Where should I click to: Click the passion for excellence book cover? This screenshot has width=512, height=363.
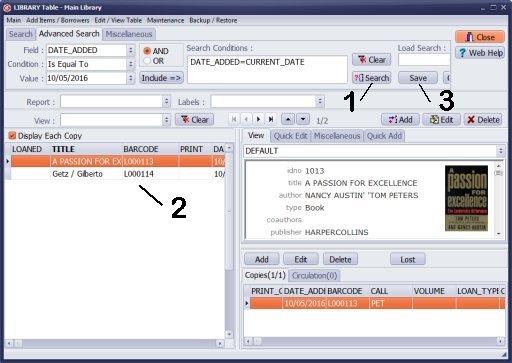click(466, 198)
